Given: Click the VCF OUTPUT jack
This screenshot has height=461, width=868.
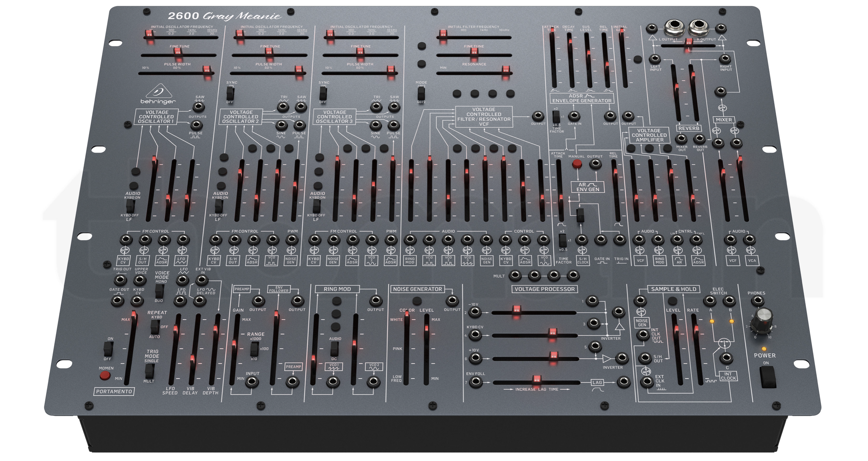Looking at the screenshot, I should [538, 116].
